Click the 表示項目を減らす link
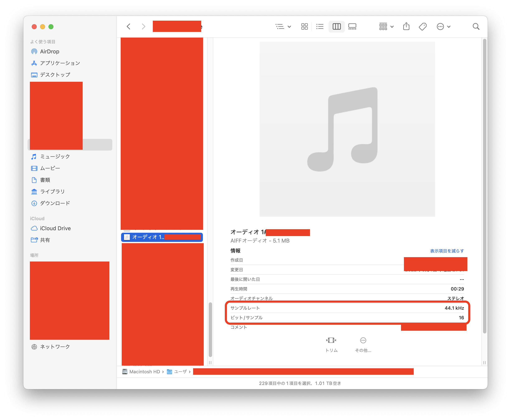 click(x=447, y=251)
